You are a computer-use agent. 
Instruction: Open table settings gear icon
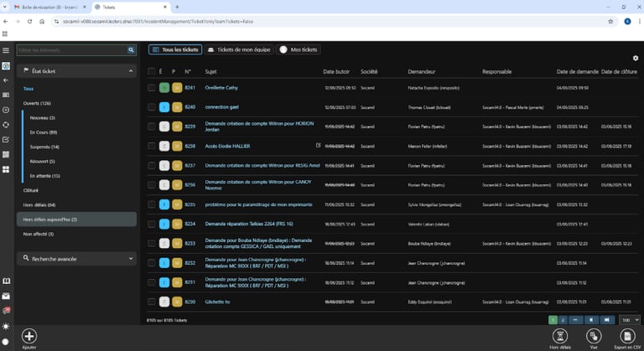[x=636, y=59]
